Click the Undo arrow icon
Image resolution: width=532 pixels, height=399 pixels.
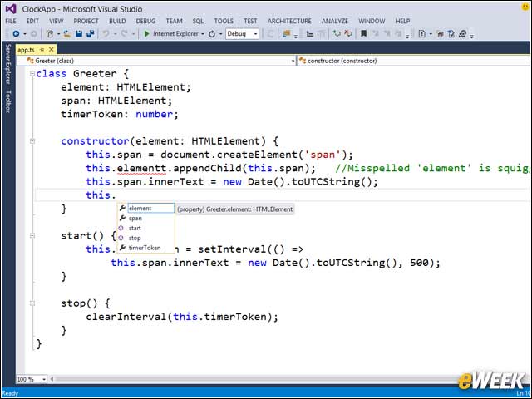tap(106, 34)
